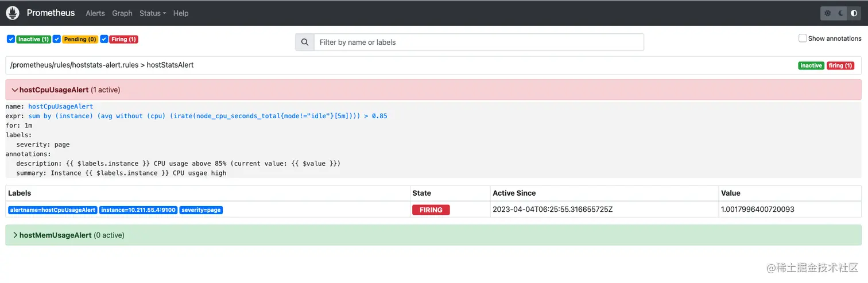
Task: Uncheck the Firing (1) filter checkbox
Action: pyautogui.click(x=104, y=39)
